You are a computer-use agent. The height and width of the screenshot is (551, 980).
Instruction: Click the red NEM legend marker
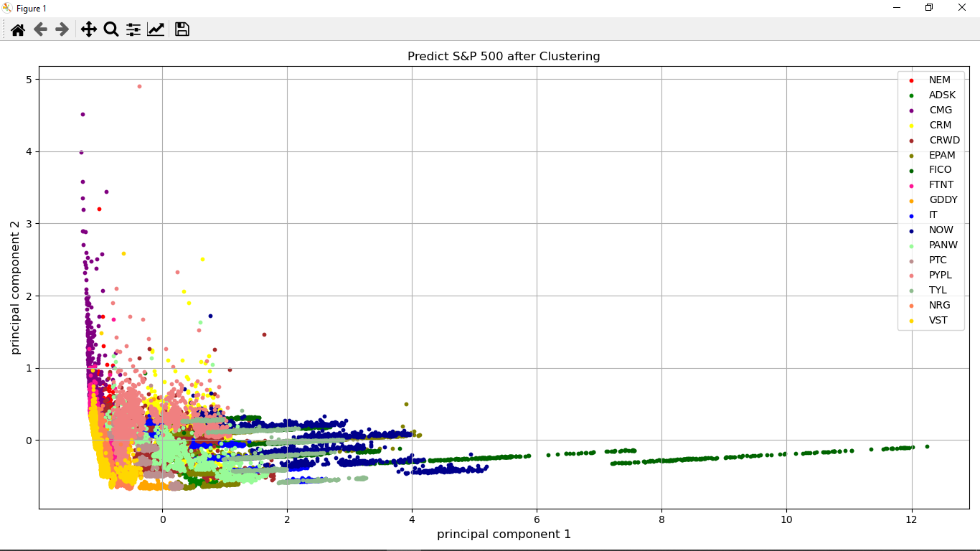pos(911,80)
